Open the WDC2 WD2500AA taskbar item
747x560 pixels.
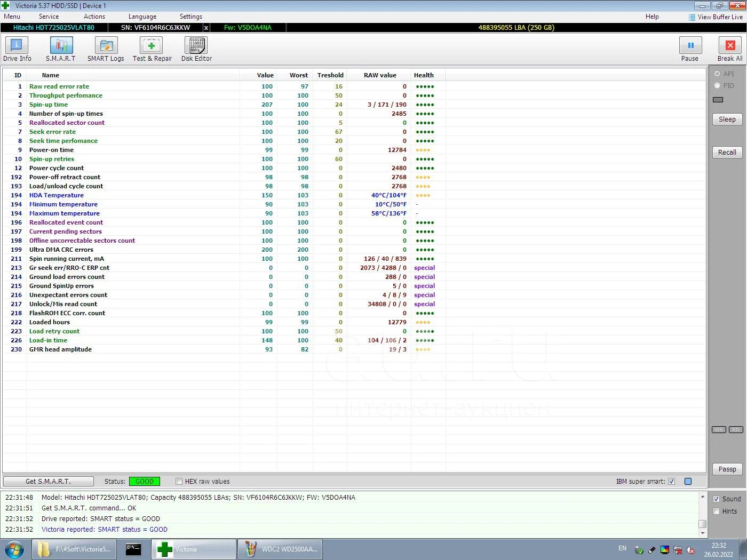point(281,549)
